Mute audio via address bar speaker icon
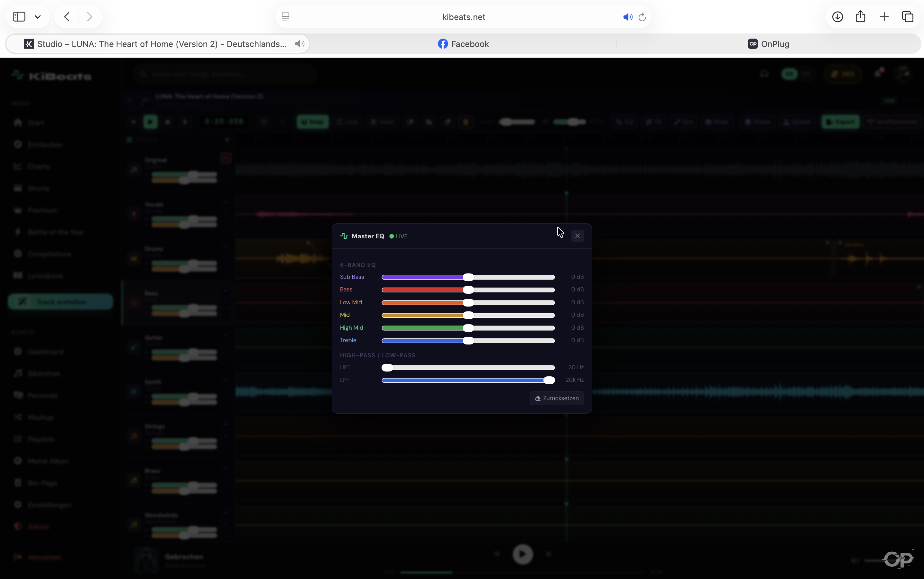 [627, 17]
